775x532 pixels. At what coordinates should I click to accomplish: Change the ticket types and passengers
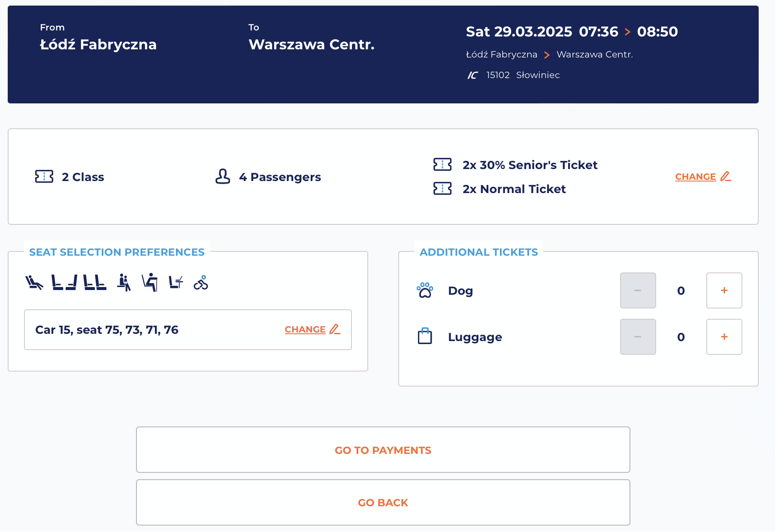702,177
